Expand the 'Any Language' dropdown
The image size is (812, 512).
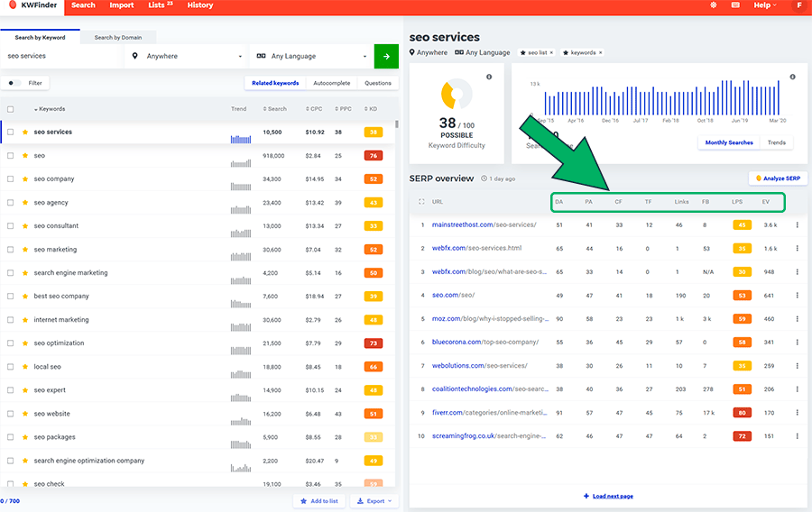pyautogui.click(x=311, y=56)
